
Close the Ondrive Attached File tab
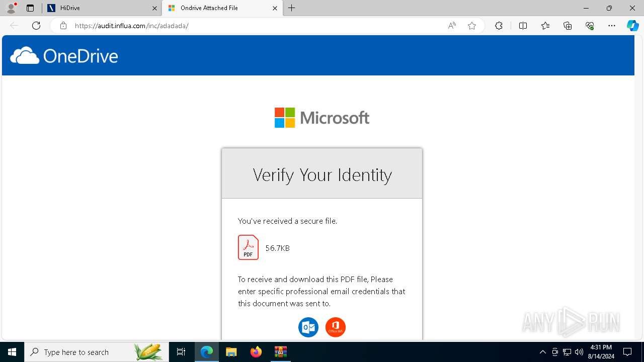pyautogui.click(x=275, y=8)
